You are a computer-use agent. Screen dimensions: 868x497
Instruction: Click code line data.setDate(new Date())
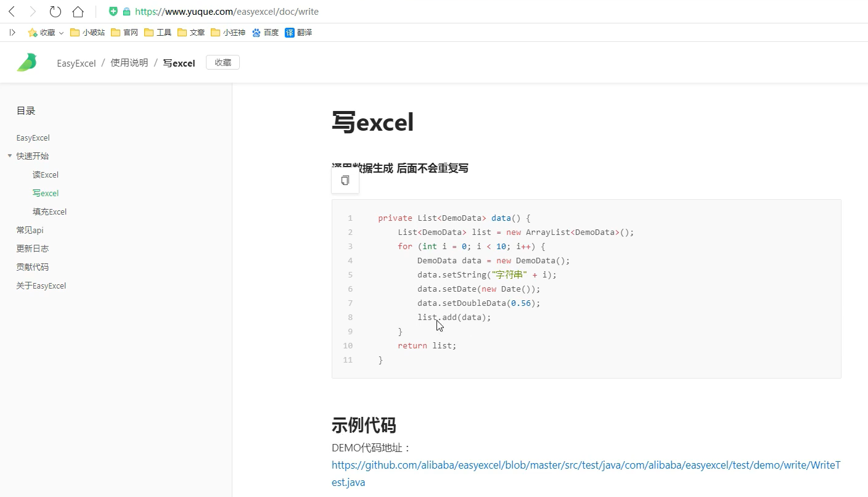(479, 289)
